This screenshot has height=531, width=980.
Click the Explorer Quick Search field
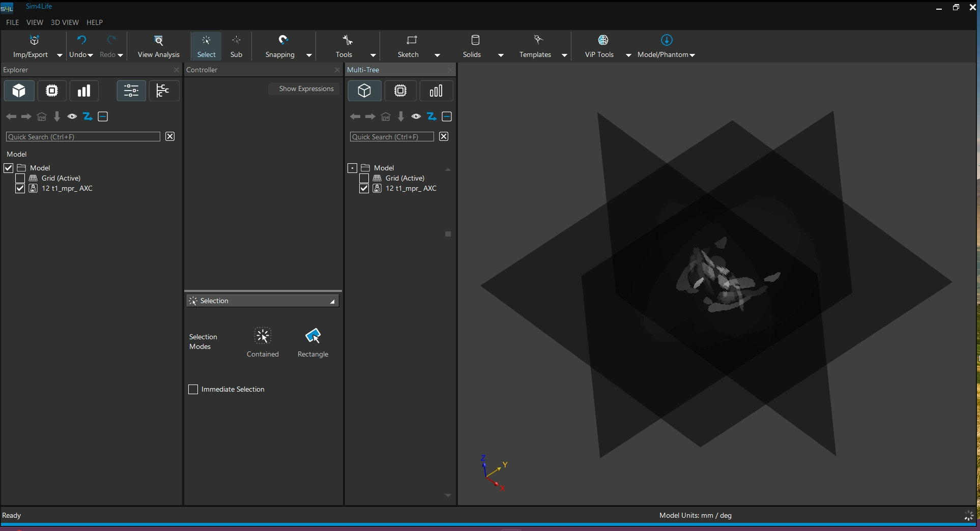click(83, 137)
